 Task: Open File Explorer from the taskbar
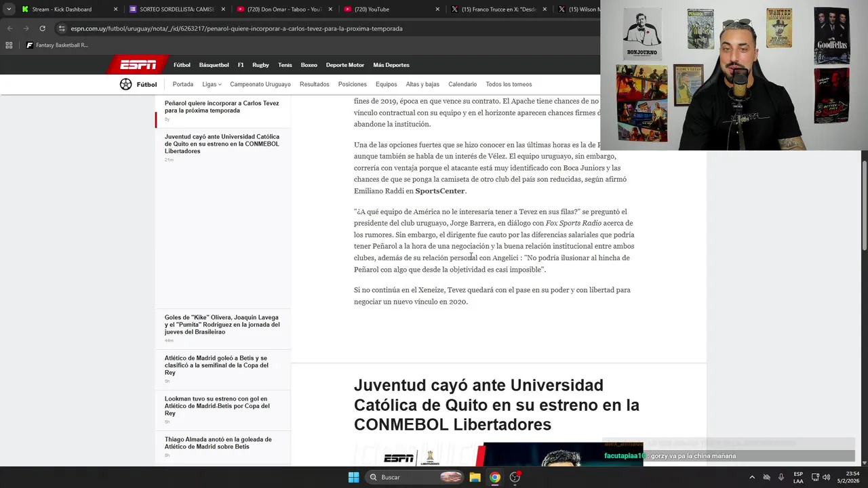coord(475,477)
